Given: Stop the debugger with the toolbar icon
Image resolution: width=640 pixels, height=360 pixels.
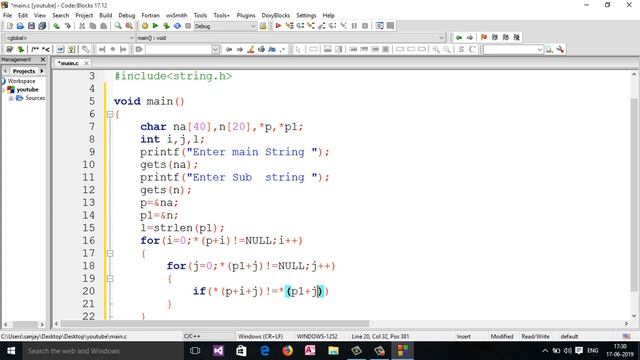Looking at the screenshot, I should coord(365,26).
